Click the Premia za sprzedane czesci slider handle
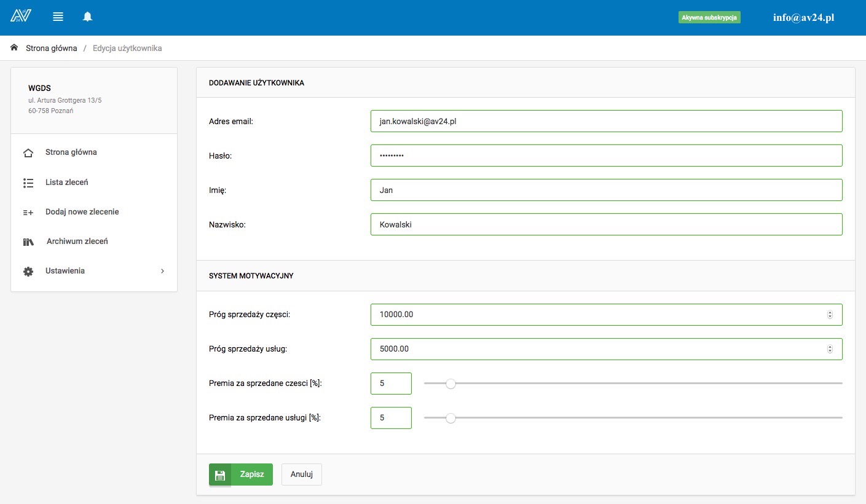866x504 pixels. (451, 384)
